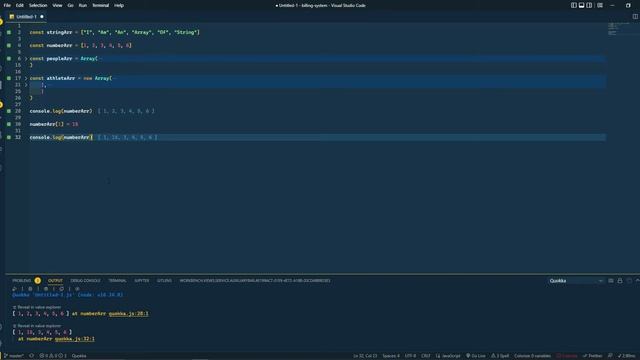Maximize panel size chevron

(637, 281)
